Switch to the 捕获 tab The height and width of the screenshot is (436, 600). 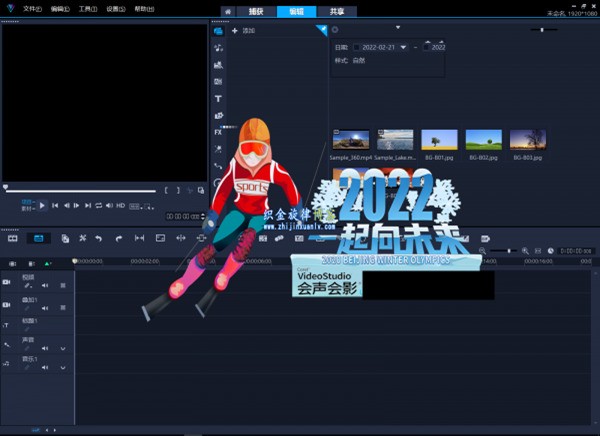256,11
